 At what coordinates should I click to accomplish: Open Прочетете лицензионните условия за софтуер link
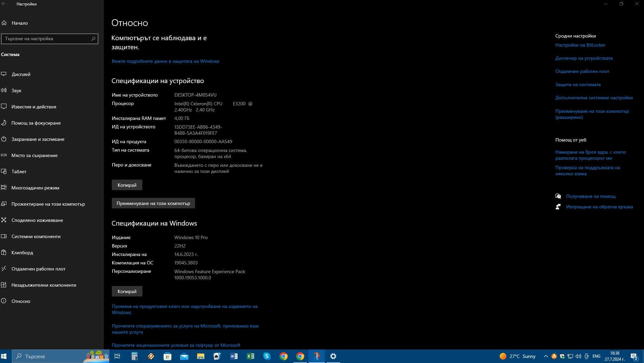[176, 345]
